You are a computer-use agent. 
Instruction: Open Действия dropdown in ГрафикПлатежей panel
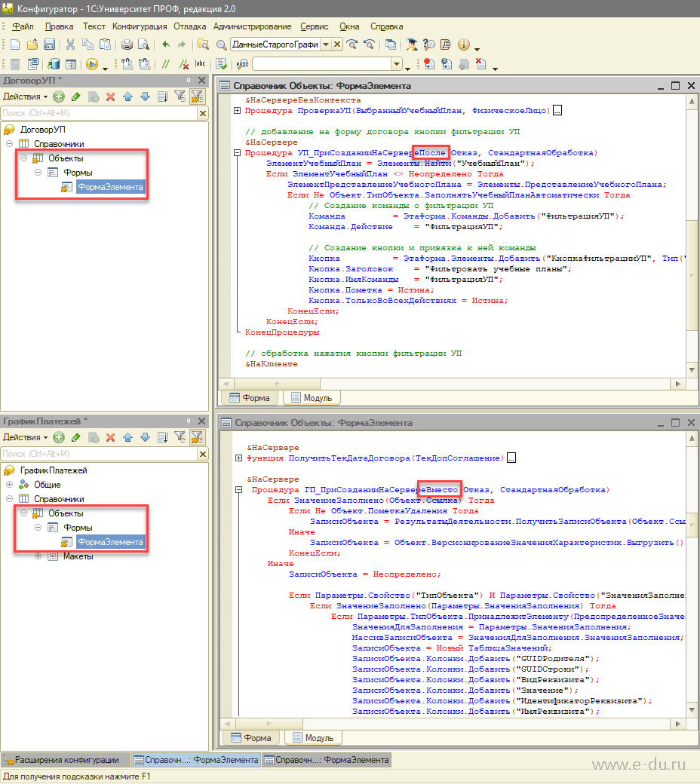25,437
